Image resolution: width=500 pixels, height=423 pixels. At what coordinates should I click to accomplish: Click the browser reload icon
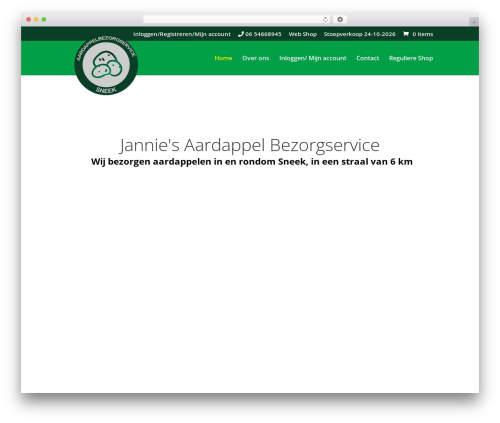[x=325, y=19]
